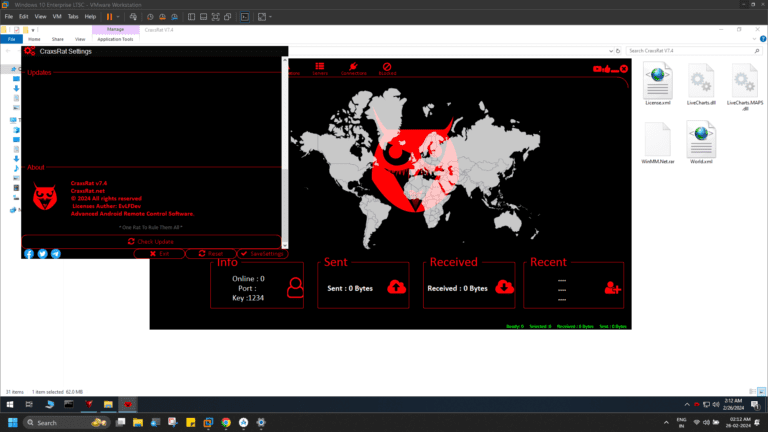Viewport: 768px width, 432px height.
Task: Open the Explorer Share ribbon tab
Action: (58, 39)
